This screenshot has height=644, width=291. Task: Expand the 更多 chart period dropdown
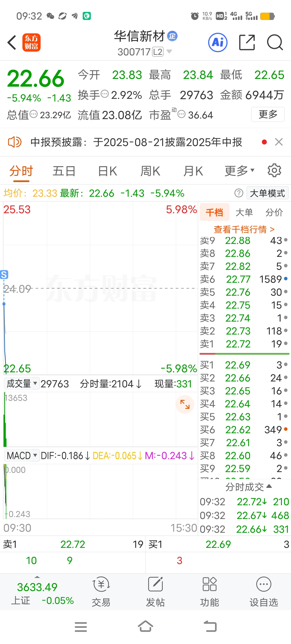(x=239, y=170)
